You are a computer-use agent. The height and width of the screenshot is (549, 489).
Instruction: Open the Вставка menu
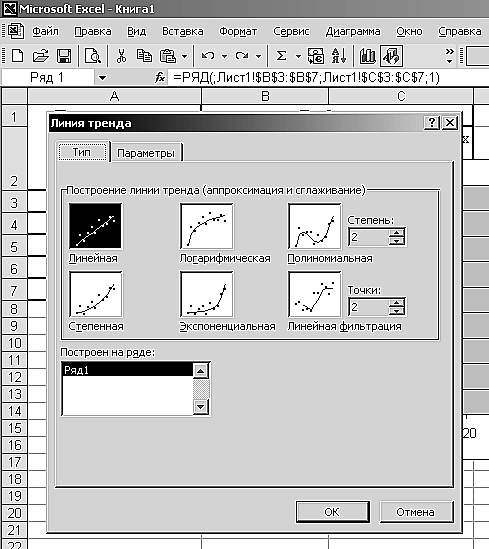182,32
